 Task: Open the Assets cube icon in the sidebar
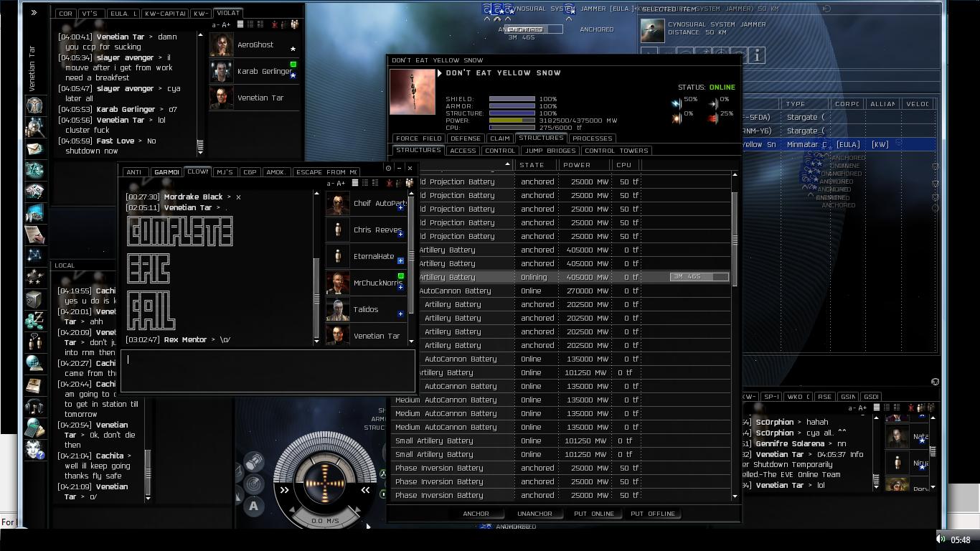point(34,299)
